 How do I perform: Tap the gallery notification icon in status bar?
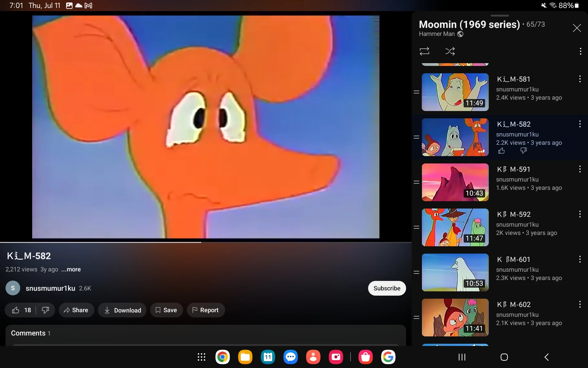pyautogui.click(x=70, y=6)
